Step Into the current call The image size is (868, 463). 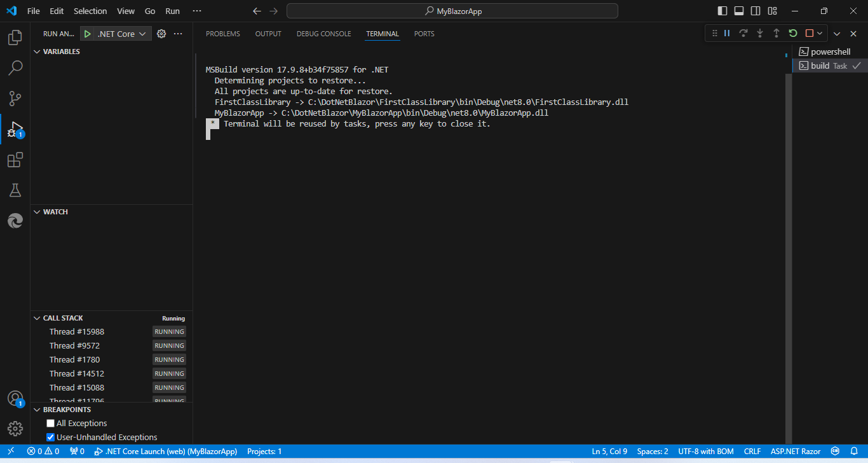point(760,33)
